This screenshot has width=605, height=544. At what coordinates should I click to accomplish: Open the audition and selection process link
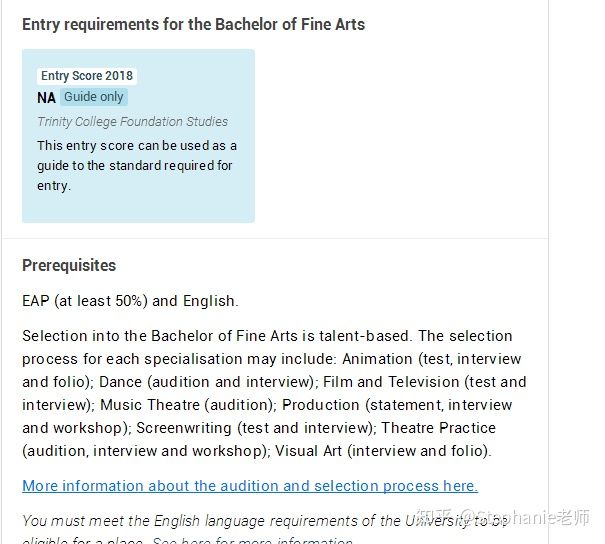pyautogui.click(x=250, y=486)
